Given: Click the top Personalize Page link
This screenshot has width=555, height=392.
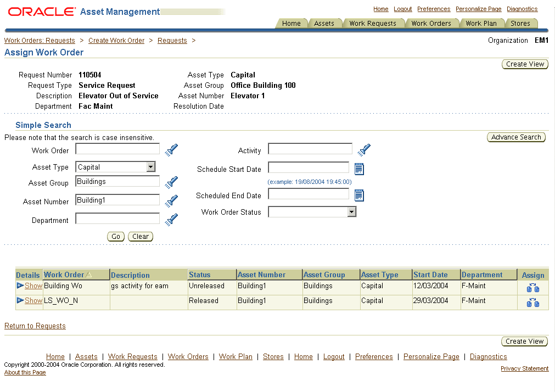Looking at the screenshot, I should pyautogui.click(x=479, y=9).
